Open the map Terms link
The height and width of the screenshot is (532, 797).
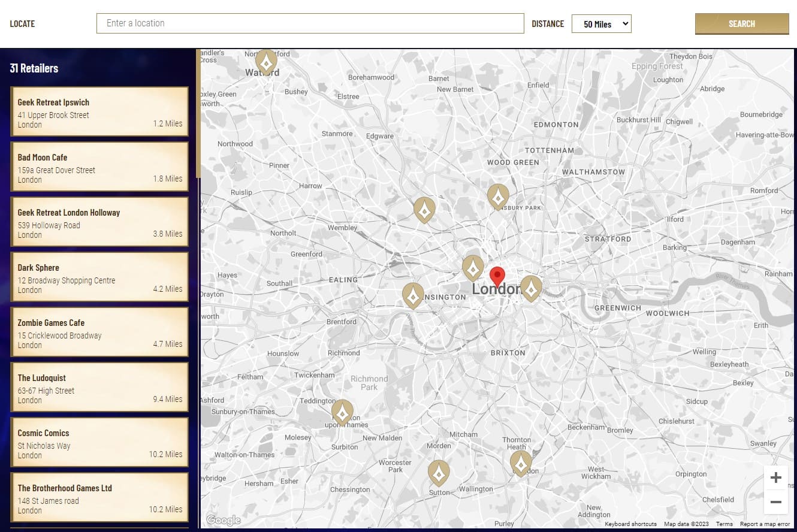724,524
